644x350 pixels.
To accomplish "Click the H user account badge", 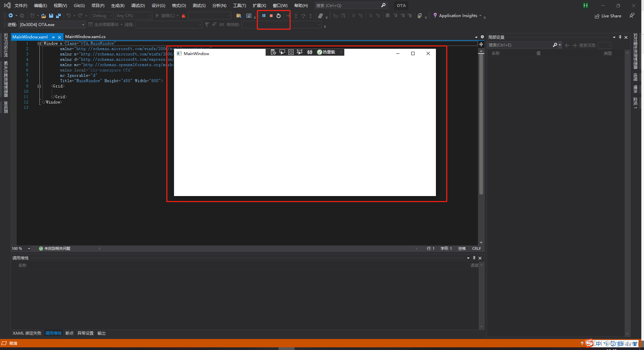I will [585, 6].
